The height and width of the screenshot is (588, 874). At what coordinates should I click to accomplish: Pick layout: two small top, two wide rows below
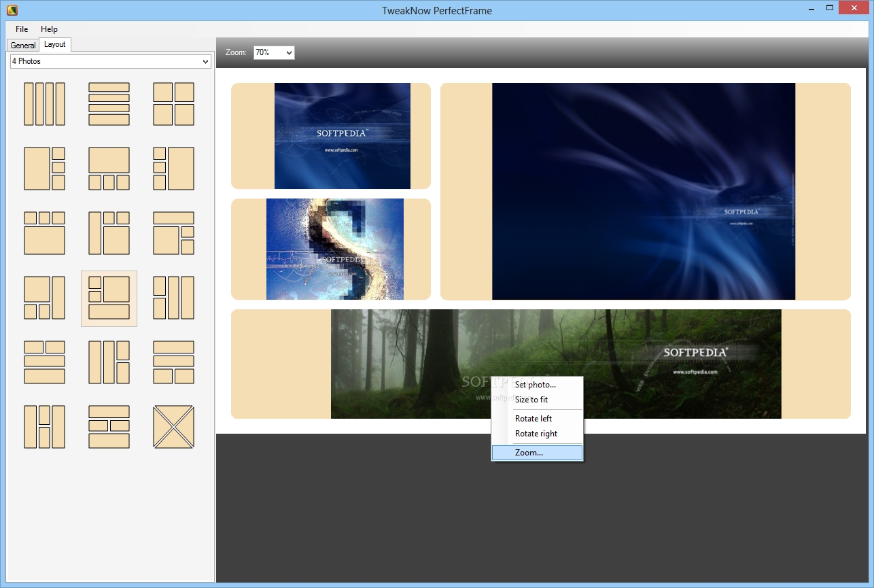coord(44,362)
